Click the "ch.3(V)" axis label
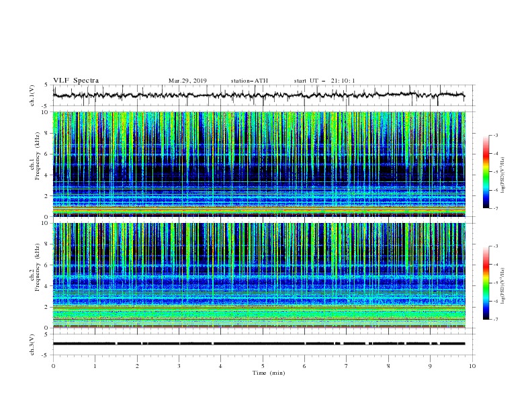This screenshot has width=532, height=411. pyautogui.click(x=32, y=345)
